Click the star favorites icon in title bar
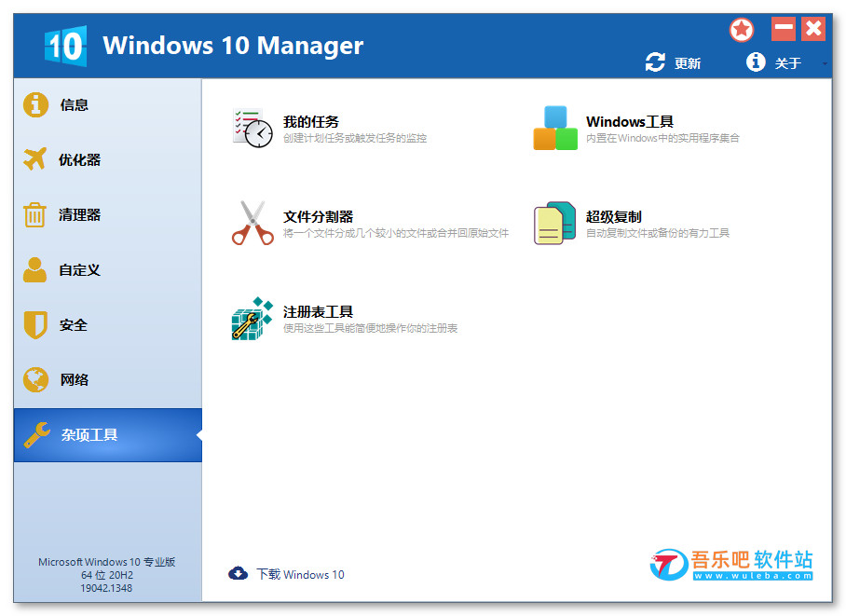 coord(742,30)
